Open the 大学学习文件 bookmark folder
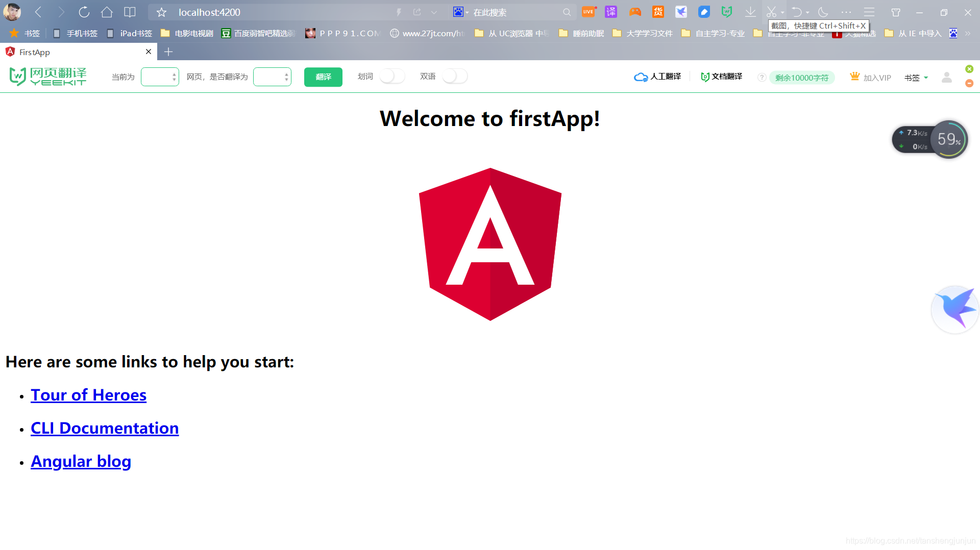 tap(643, 33)
